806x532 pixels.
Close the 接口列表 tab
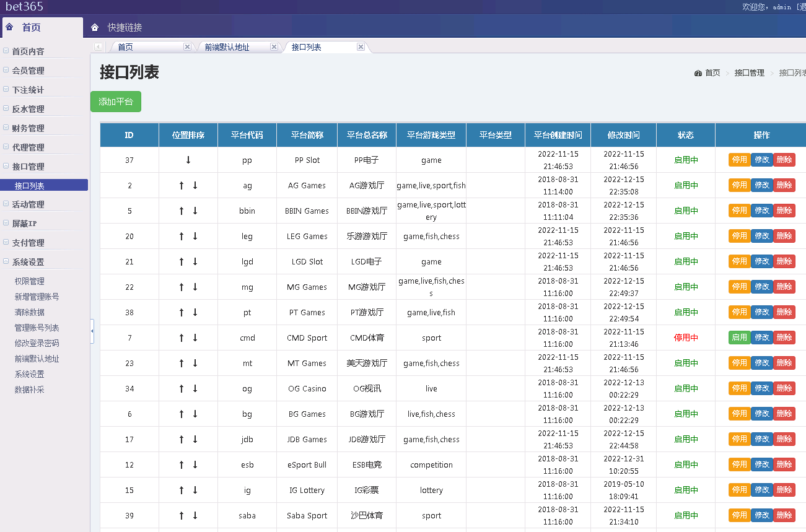(x=361, y=47)
